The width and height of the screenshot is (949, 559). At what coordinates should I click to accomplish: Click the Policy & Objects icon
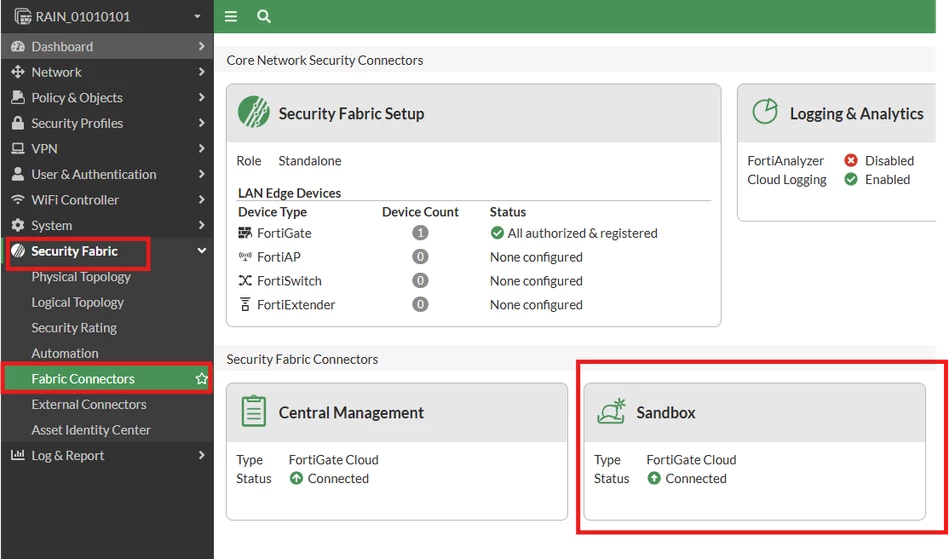pyautogui.click(x=18, y=97)
